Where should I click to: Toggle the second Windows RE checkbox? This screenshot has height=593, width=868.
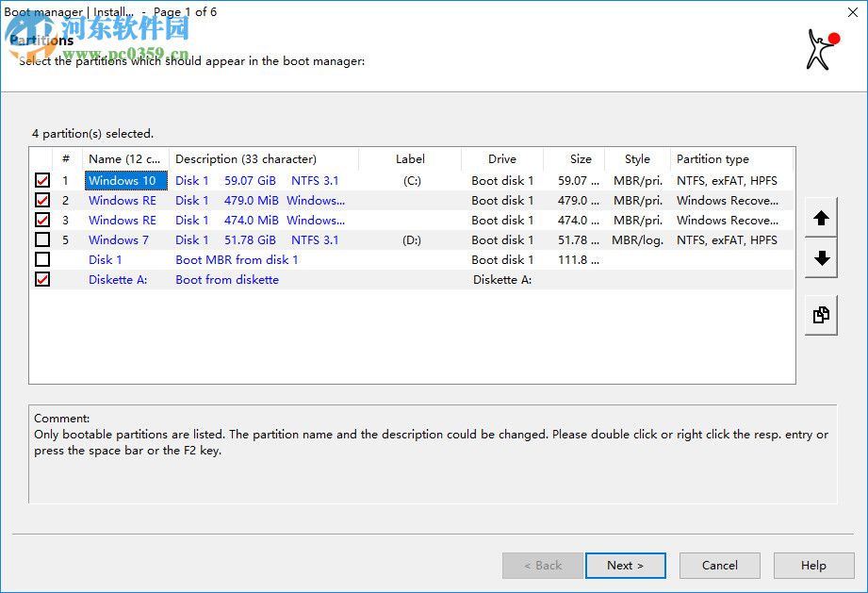point(42,221)
